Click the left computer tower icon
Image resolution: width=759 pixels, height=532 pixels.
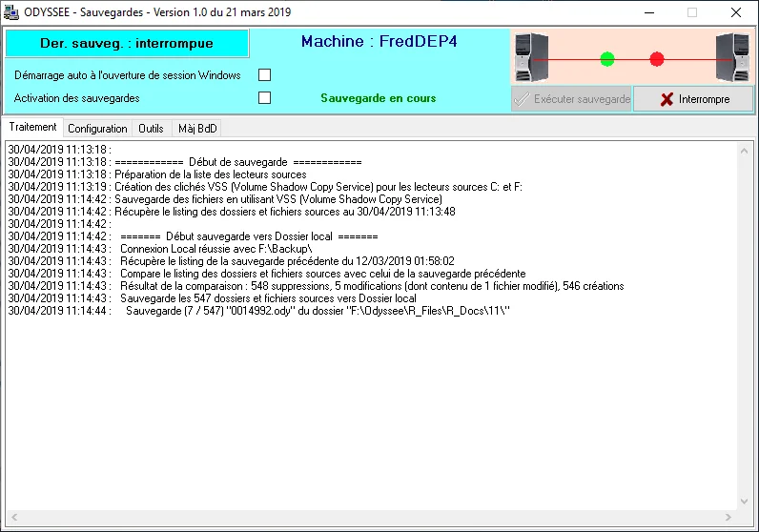tap(531, 57)
